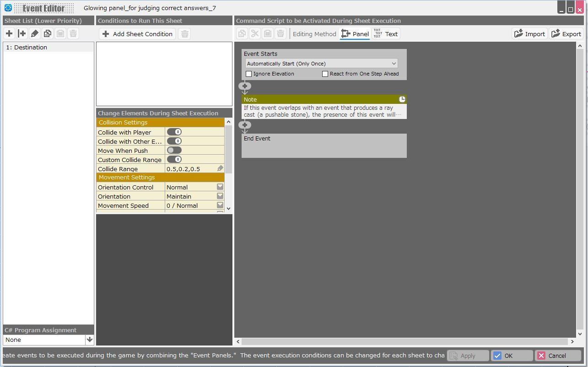Image resolution: width=588 pixels, height=367 pixels.
Task: Toggle Collide with Other Events switch
Action: (x=174, y=141)
